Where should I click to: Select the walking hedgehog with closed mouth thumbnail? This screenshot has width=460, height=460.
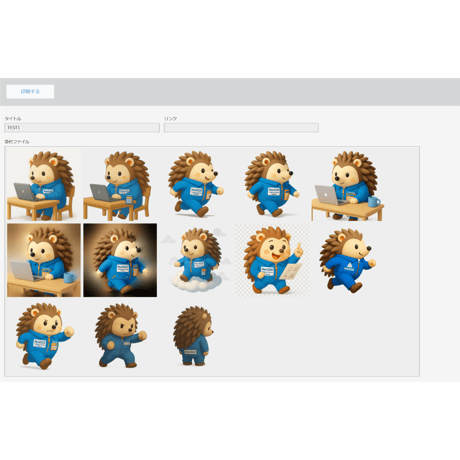tap(272, 184)
